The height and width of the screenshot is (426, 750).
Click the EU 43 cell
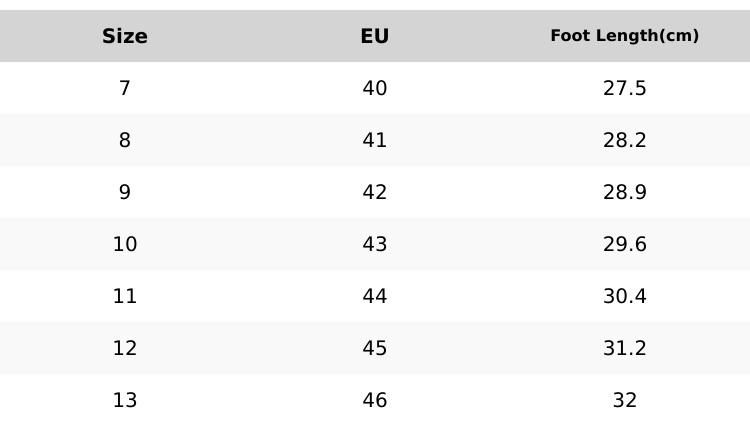(x=374, y=244)
